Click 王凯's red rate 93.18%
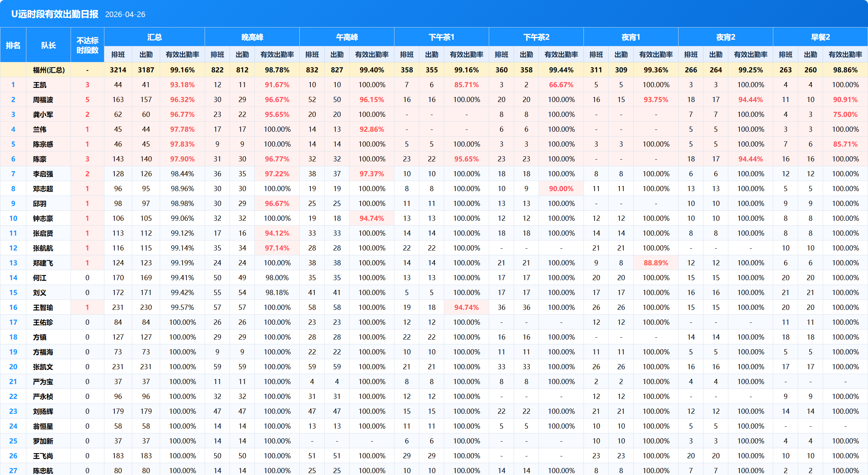 click(182, 85)
